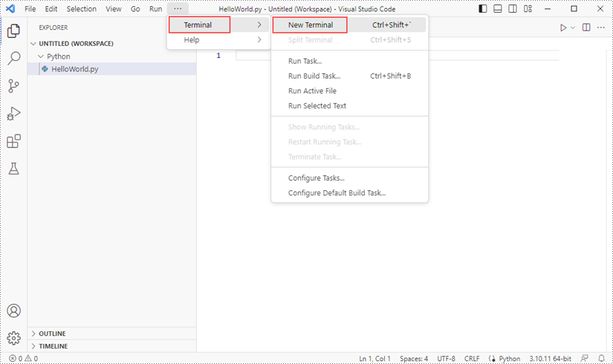The height and width of the screenshot is (364, 613).
Task: Click the EXPLORER panel title
Action: [x=53, y=27]
